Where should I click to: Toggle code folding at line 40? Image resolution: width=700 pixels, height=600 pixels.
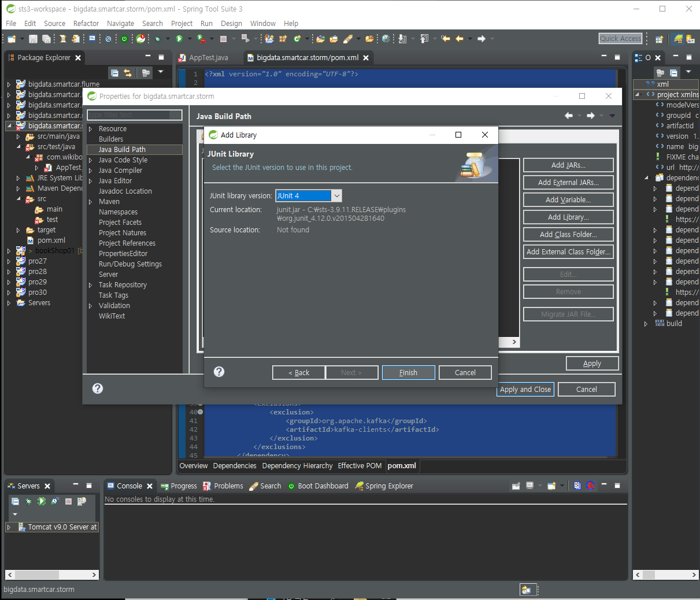[x=201, y=412]
